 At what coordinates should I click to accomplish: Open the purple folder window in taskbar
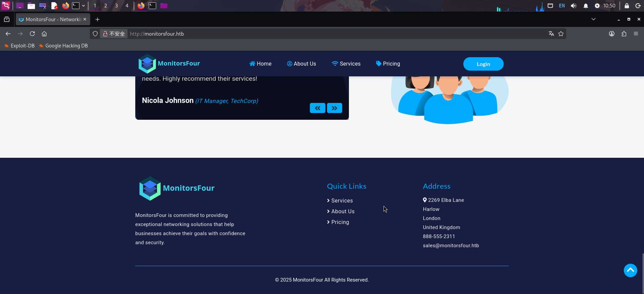164,6
